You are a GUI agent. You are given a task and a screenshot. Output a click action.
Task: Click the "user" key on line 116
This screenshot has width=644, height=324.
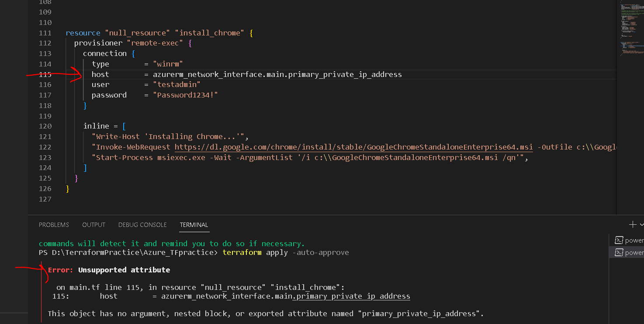(x=100, y=84)
